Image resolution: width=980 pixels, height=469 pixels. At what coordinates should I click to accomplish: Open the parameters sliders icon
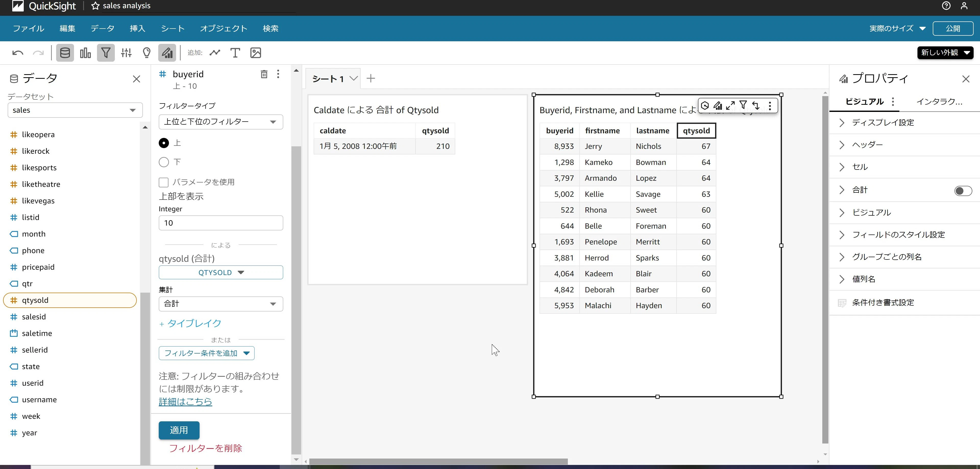[x=126, y=53]
